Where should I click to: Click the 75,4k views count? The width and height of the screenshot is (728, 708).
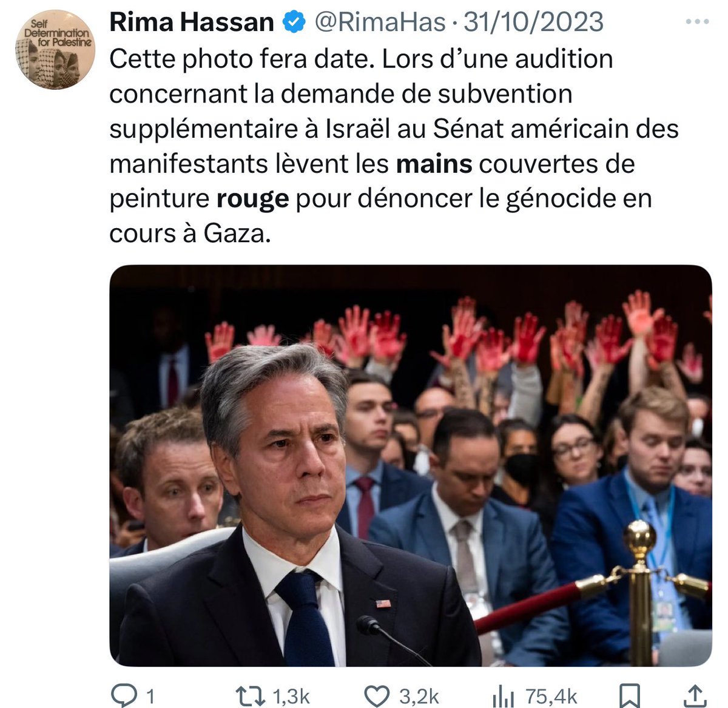click(551, 696)
